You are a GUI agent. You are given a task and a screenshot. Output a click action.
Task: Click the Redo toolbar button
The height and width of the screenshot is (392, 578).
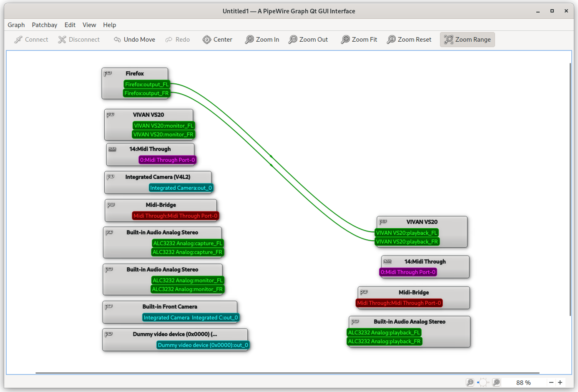click(178, 40)
